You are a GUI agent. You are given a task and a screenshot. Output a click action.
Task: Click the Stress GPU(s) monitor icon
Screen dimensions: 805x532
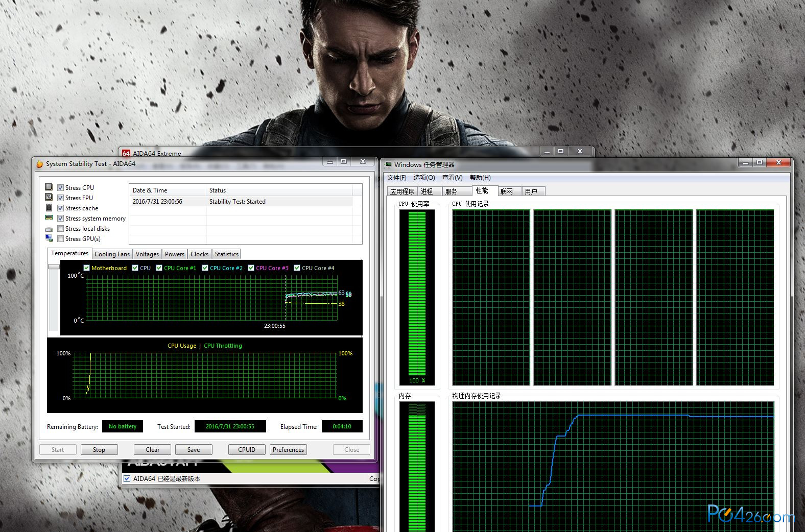pos(49,238)
